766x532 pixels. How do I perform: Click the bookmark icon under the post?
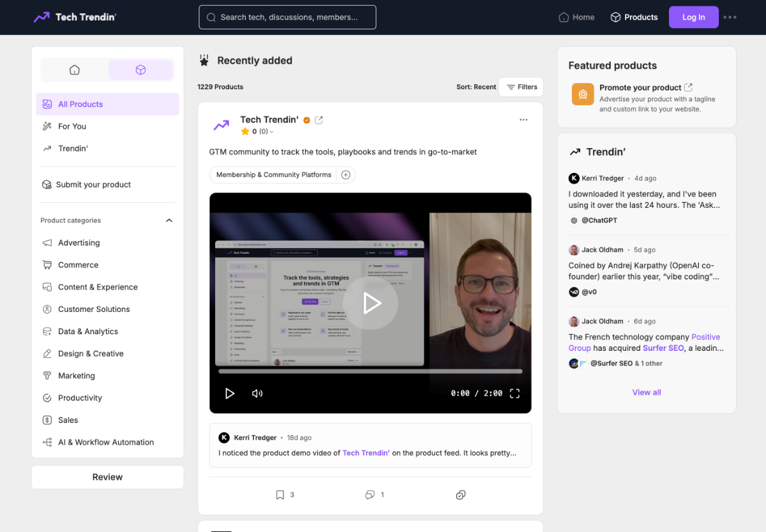click(x=280, y=495)
